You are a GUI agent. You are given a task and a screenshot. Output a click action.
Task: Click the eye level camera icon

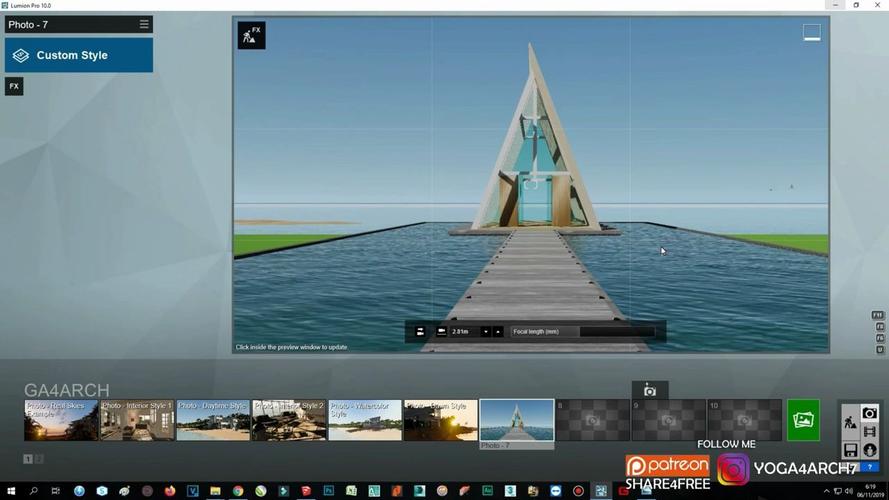[x=420, y=332]
